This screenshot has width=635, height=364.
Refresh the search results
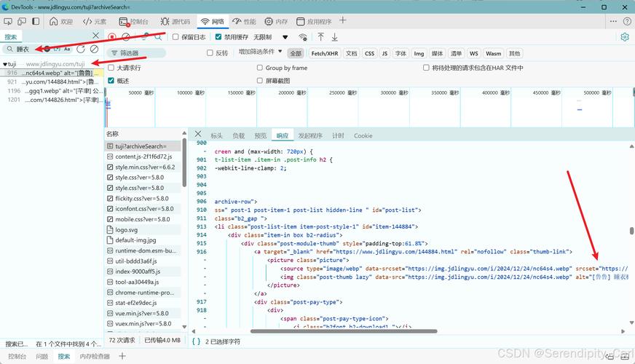click(81, 49)
